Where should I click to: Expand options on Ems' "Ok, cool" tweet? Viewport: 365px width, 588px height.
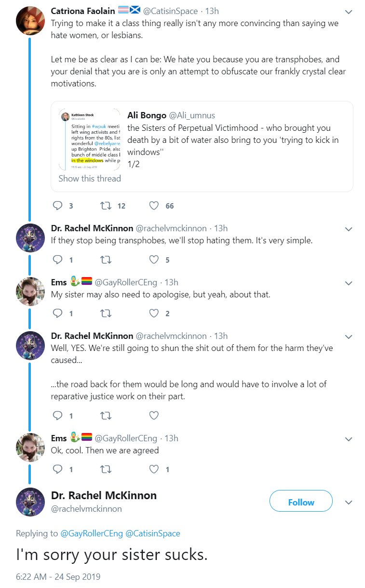349,439
